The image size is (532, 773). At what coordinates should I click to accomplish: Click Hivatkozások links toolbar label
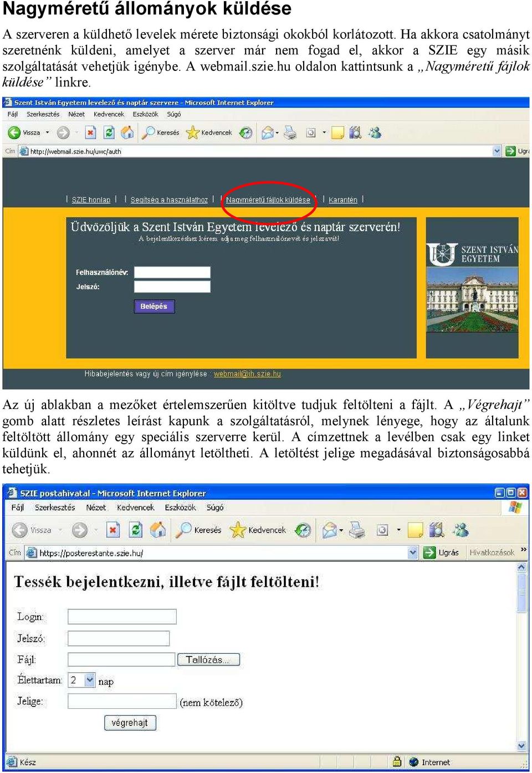[492, 552]
